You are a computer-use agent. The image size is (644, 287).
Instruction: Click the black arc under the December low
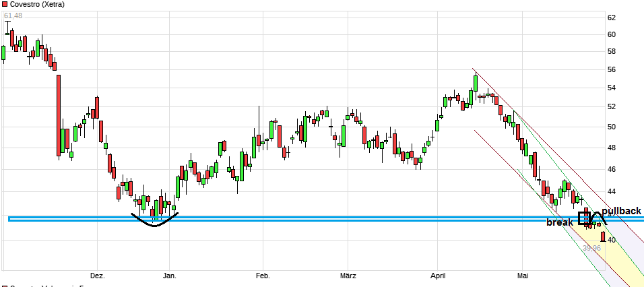155,222
